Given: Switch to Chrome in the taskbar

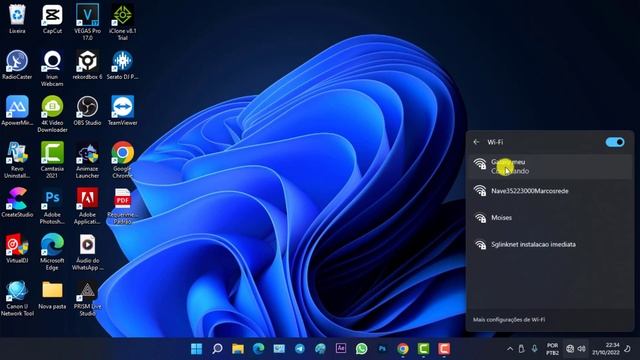Looking at the screenshot, I should 402,349.
